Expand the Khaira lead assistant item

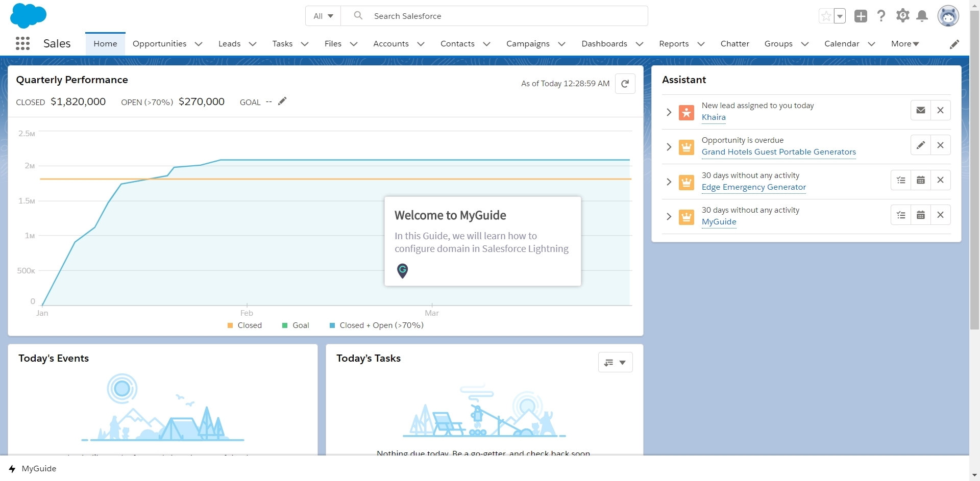tap(669, 112)
